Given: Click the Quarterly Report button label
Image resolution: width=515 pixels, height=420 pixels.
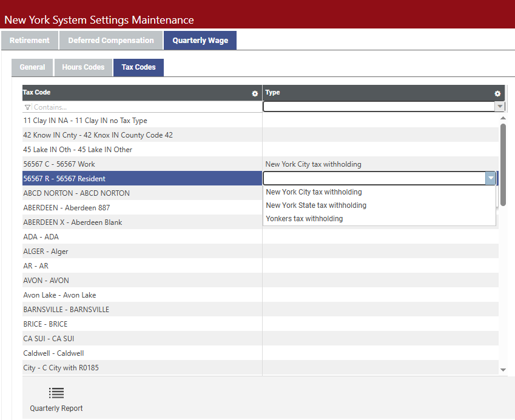Looking at the screenshot, I should [56, 408].
